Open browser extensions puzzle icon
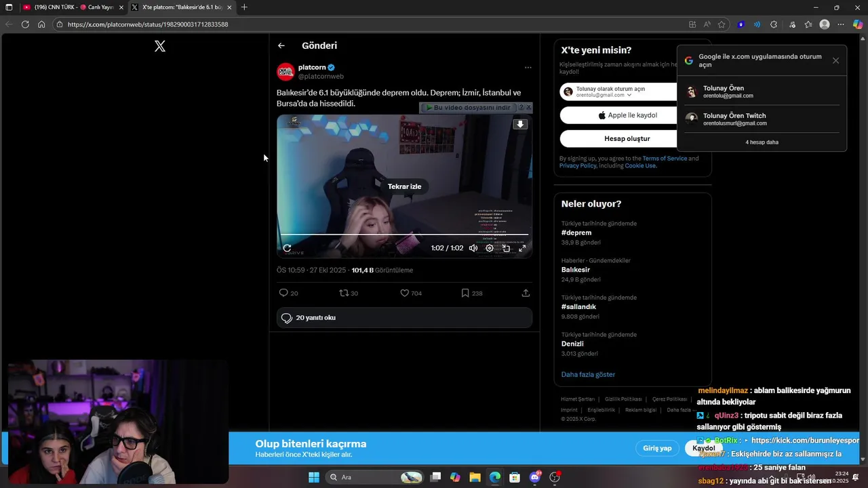 774,24
